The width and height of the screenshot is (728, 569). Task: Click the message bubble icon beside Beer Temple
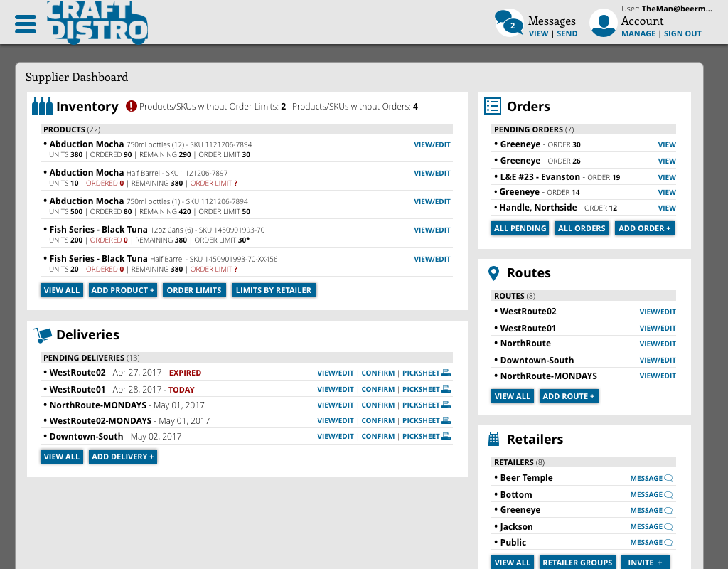[668, 477]
